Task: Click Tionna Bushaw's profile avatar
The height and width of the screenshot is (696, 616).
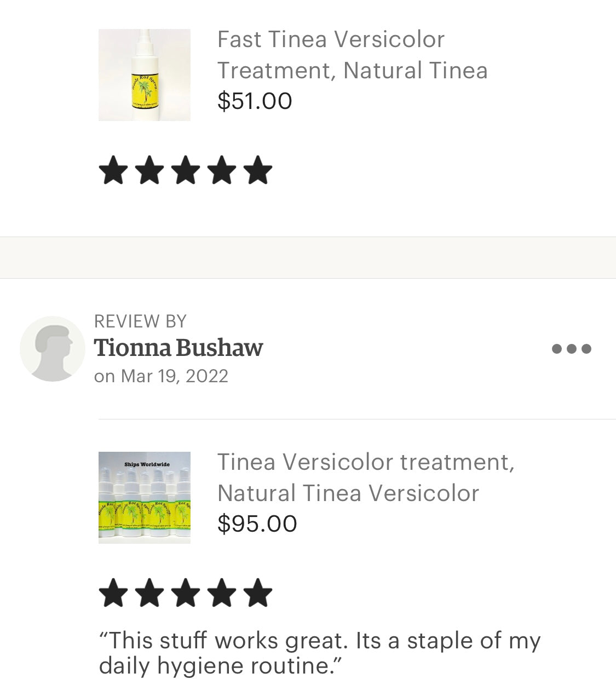Action: tap(53, 349)
